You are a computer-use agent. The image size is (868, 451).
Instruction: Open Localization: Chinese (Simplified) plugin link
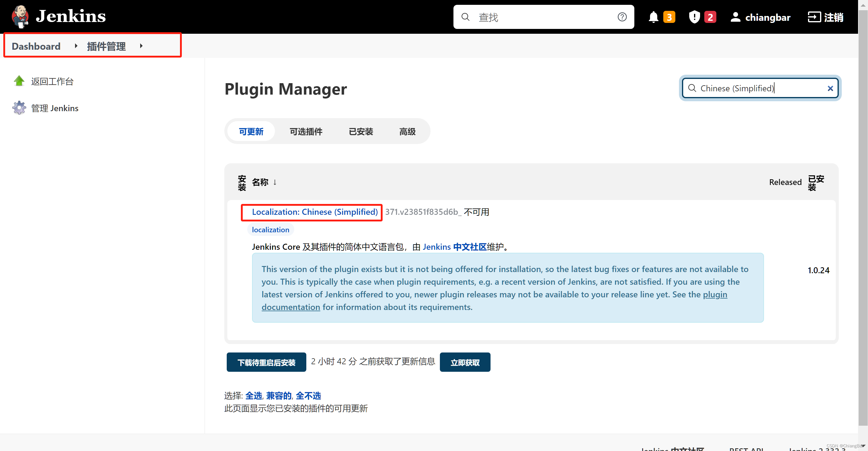[315, 212]
